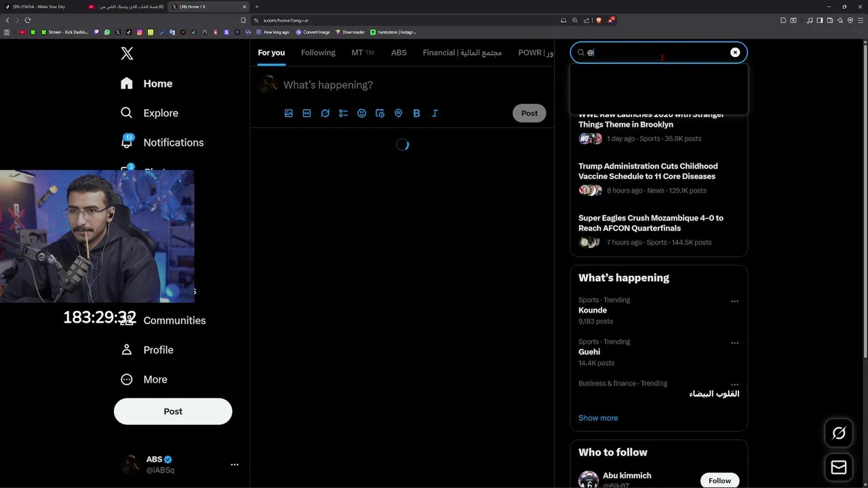Open the emoji picker in composer

click(361, 113)
